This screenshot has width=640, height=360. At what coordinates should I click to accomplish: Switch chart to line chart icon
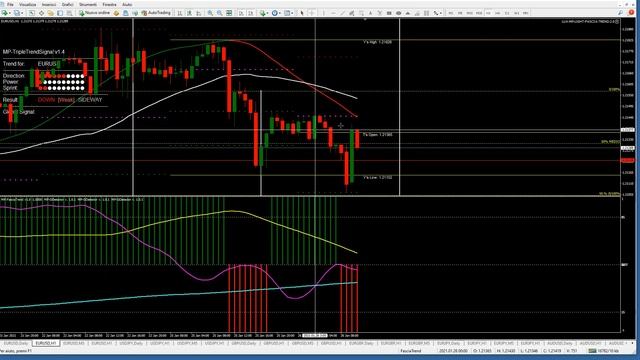click(x=198, y=13)
